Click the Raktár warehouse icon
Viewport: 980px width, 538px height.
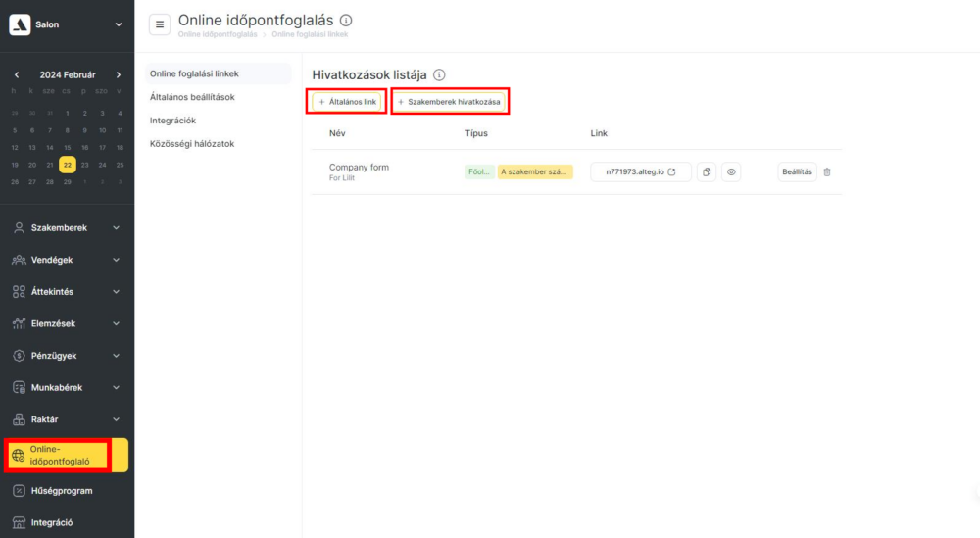tap(19, 419)
